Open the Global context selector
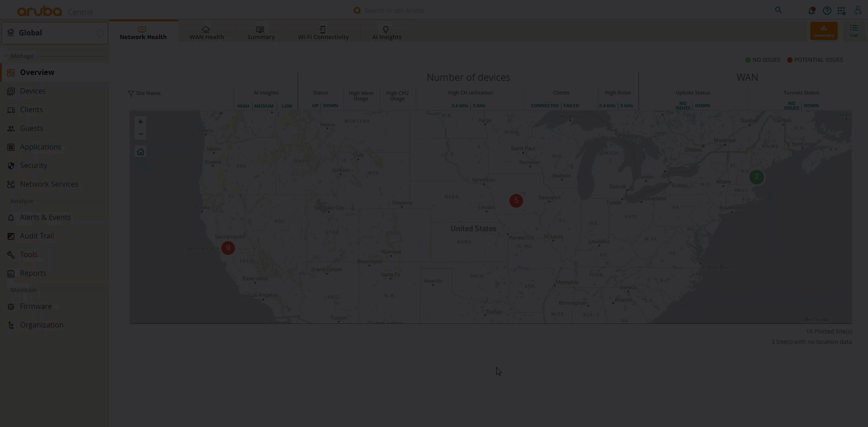This screenshot has width=868, height=427. pos(55,33)
